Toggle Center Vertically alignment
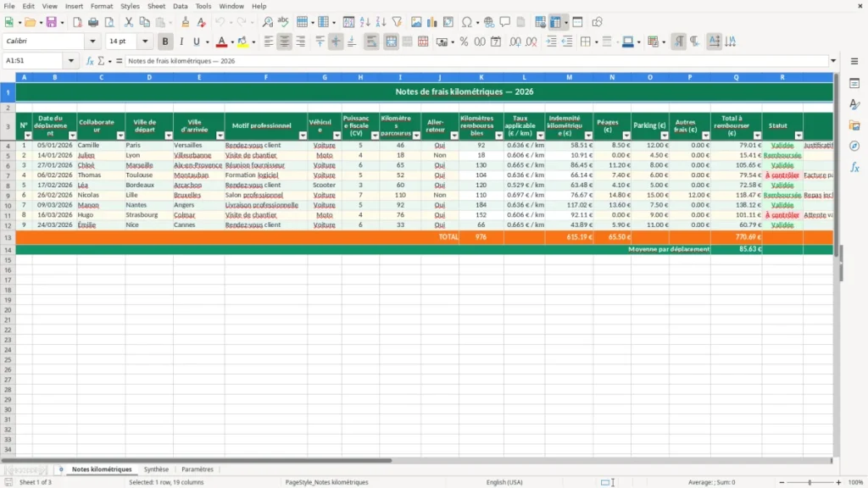The width and height of the screenshot is (868, 488). 336,42
